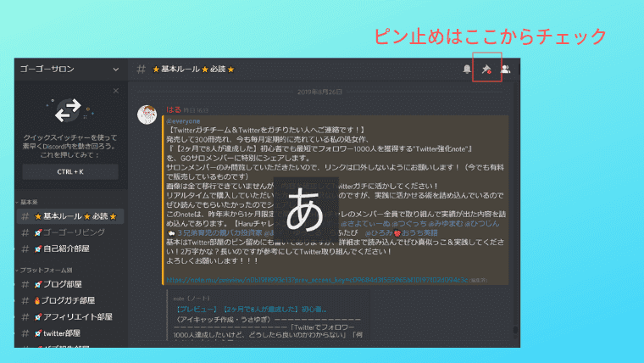Image resolution: width=644 pixels, height=363 pixels.
Task: Click the @ひつじん mention
Action: (482, 224)
